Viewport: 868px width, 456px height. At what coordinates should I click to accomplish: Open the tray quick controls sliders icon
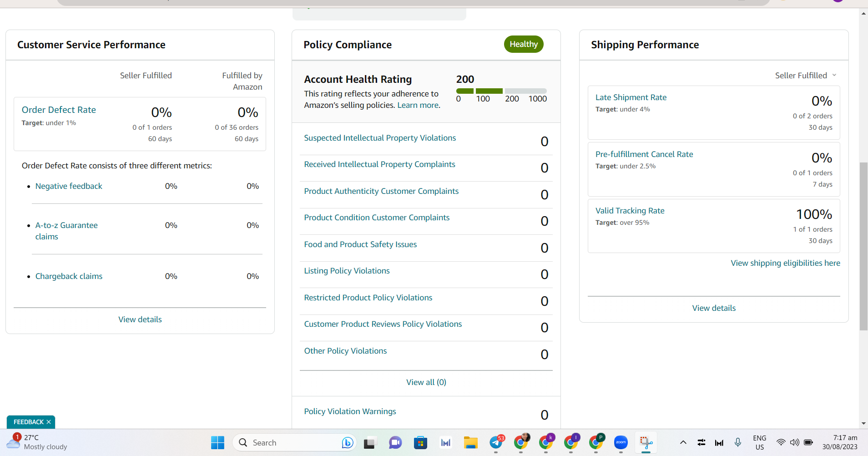tap(701, 442)
